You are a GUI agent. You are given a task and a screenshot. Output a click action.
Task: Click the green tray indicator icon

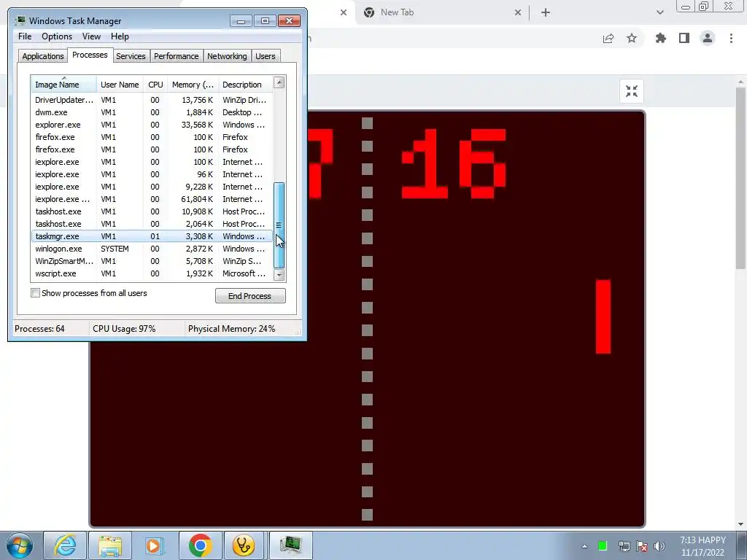[x=603, y=546]
